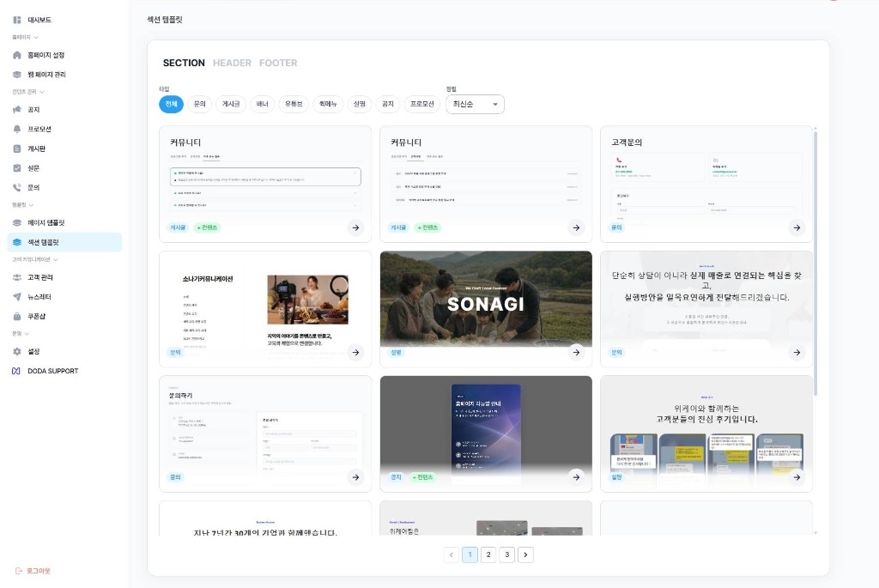The image size is (879, 588).
Task: Filter templates by 배너 chip
Action: coord(263,104)
